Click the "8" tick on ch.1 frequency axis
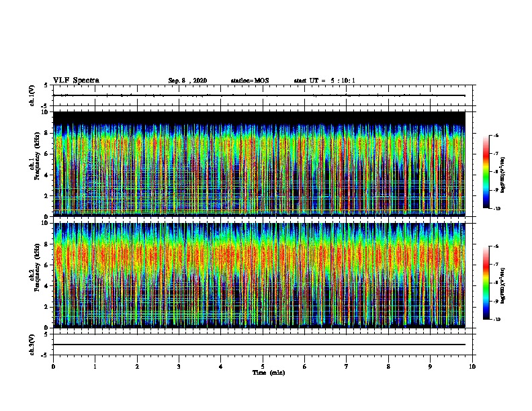This screenshot has width=532, height=411. [47, 133]
